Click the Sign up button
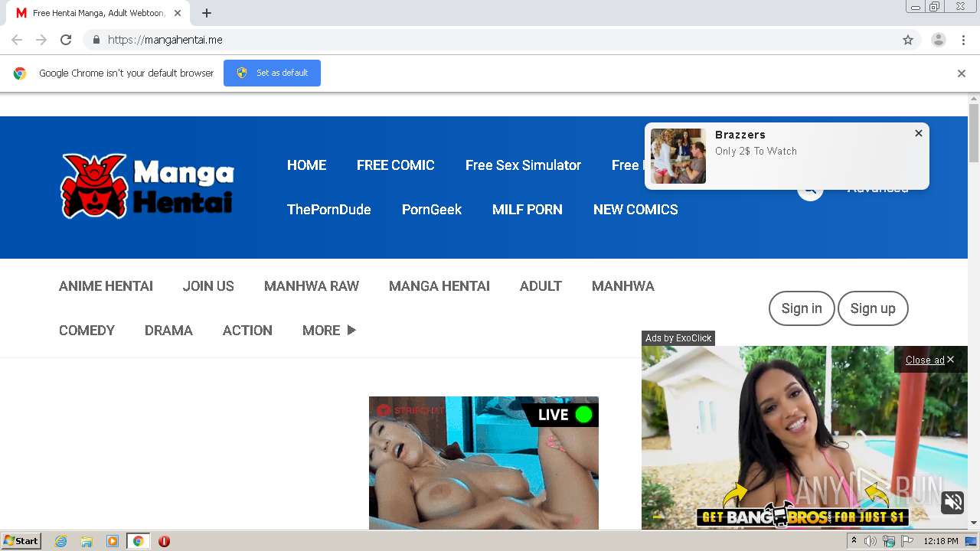Image resolution: width=980 pixels, height=551 pixels. click(x=873, y=308)
